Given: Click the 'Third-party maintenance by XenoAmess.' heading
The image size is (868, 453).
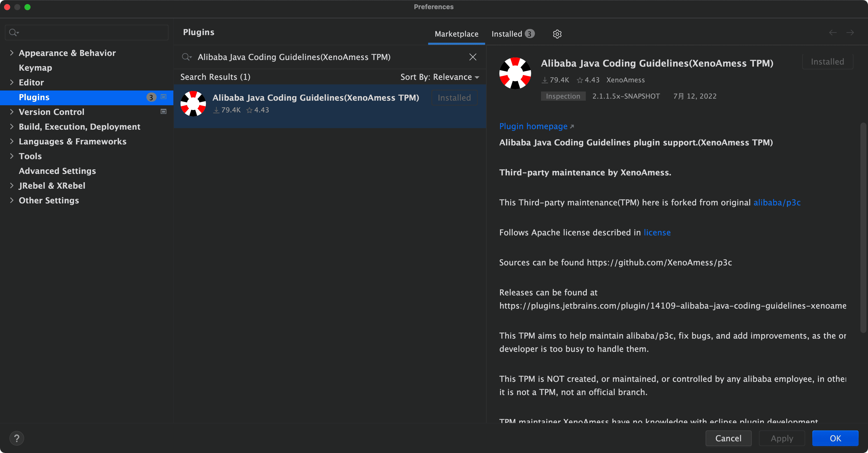Looking at the screenshot, I should pos(585,172).
